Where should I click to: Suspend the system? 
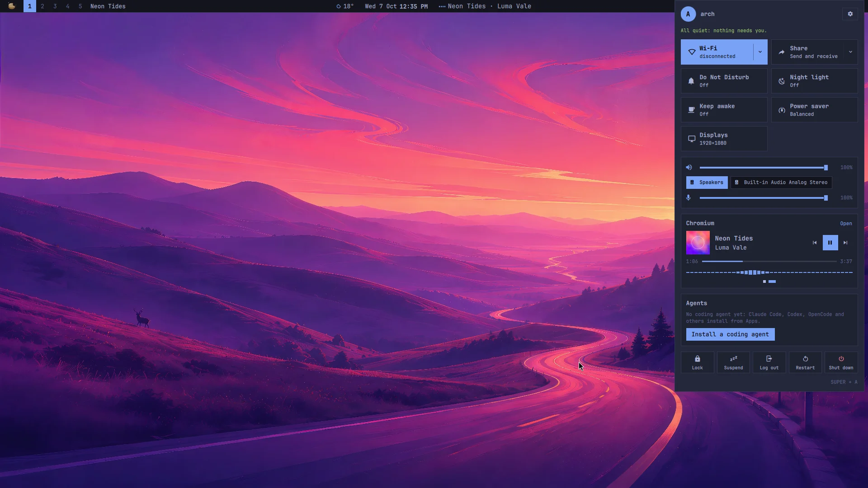tap(733, 362)
